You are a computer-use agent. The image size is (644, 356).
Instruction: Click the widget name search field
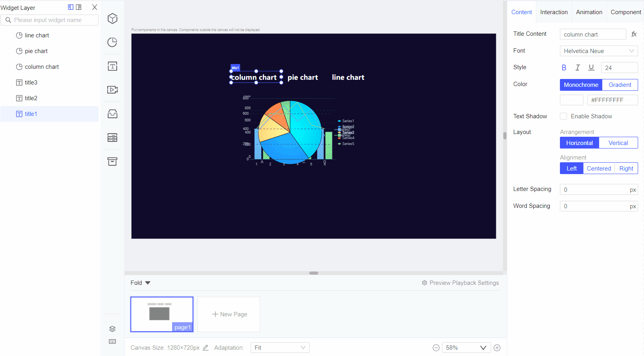pos(50,20)
